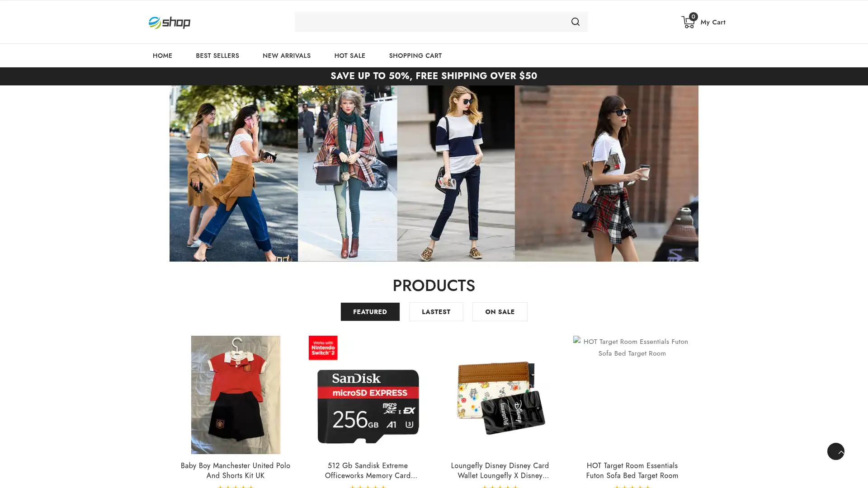The width and height of the screenshot is (868, 488).
Task: Click the fashion hero banner image
Action: coord(434,173)
